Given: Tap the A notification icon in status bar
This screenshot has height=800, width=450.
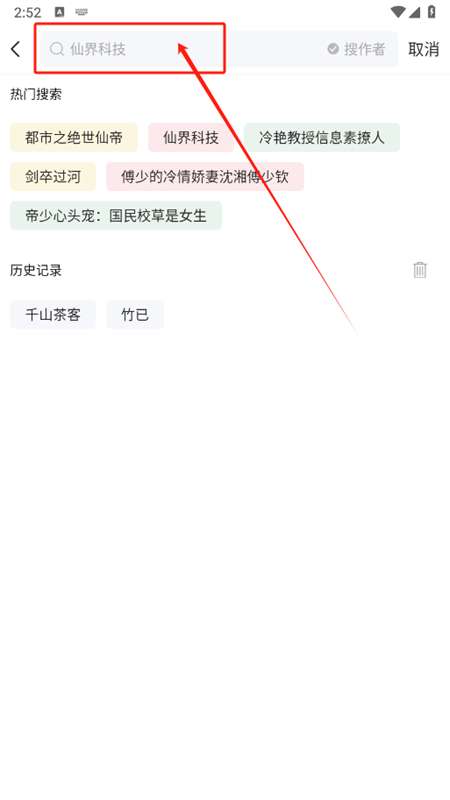Looking at the screenshot, I should click(x=60, y=12).
